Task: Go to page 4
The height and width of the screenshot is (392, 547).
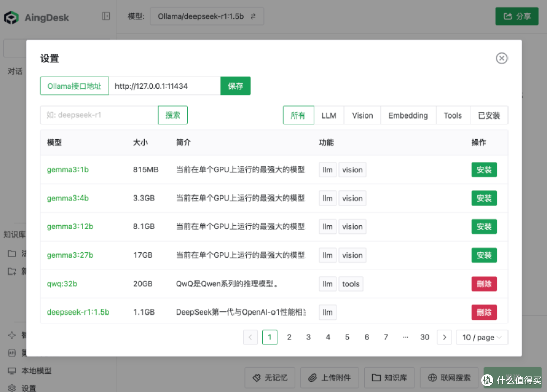Action: [x=328, y=337]
